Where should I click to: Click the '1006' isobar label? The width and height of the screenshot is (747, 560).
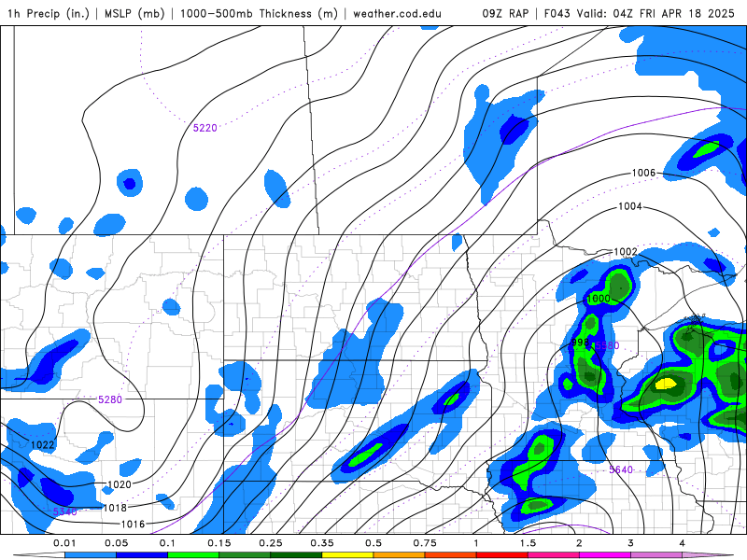pyautogui.click(x=643, y=173)
